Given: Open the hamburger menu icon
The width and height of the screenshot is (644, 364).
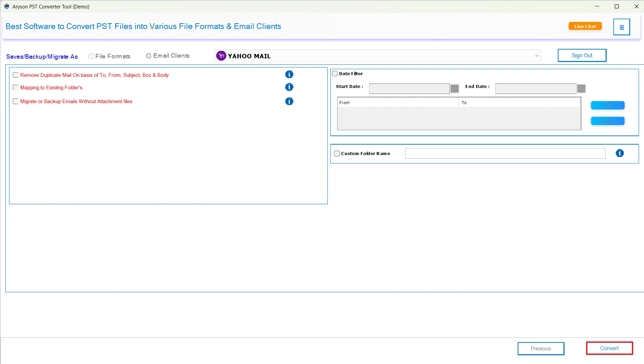Looking at the screenshot, I should click(x=621, y=27).
